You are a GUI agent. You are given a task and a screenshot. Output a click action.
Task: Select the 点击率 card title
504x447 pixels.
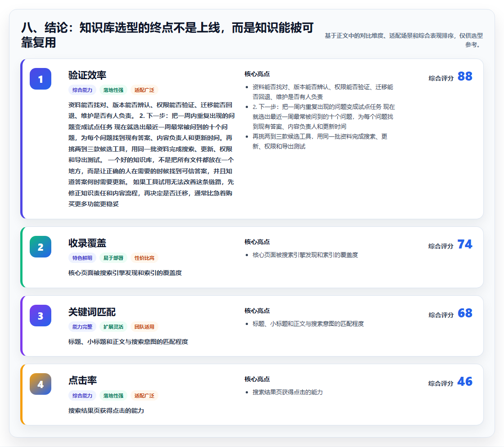[x=83, y=380]
